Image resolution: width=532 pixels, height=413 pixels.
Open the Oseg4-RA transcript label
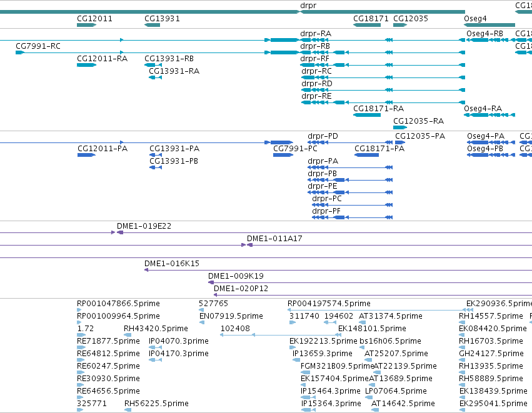pos(483,109)
